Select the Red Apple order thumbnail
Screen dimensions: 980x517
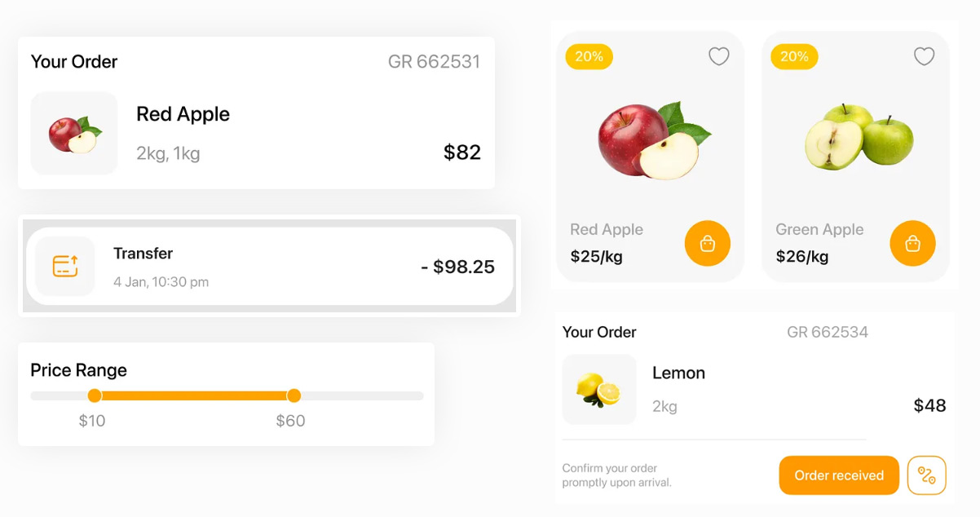[x=73, y=133]
